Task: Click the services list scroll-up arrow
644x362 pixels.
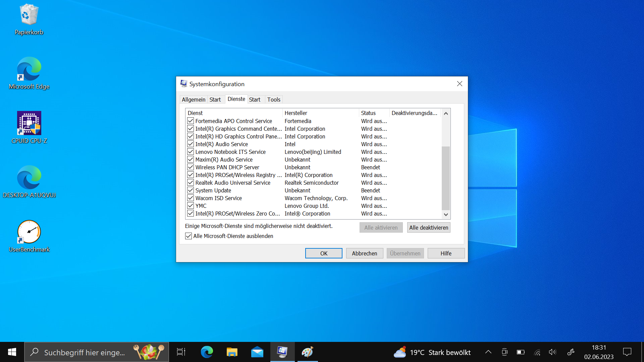Action: 446,113
